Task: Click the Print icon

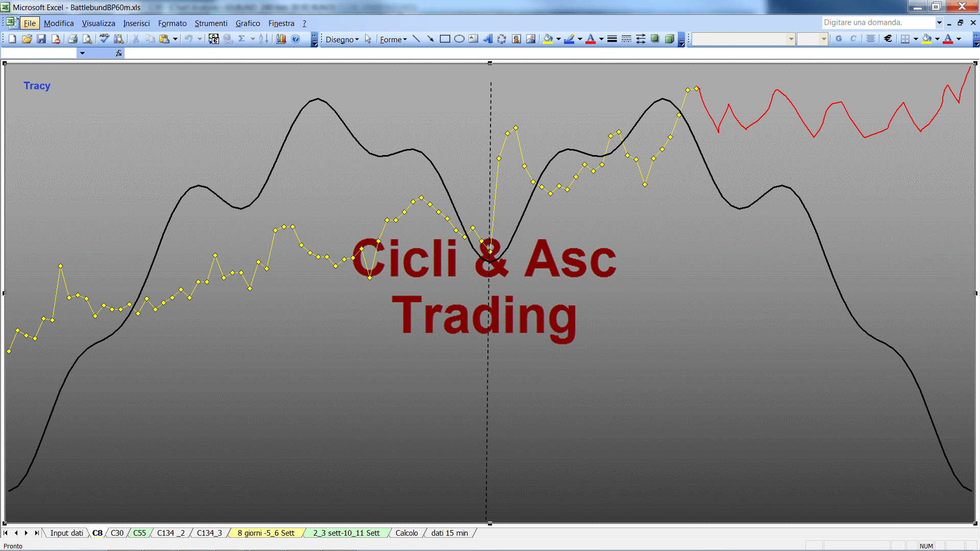Action: tap(72, 39)
